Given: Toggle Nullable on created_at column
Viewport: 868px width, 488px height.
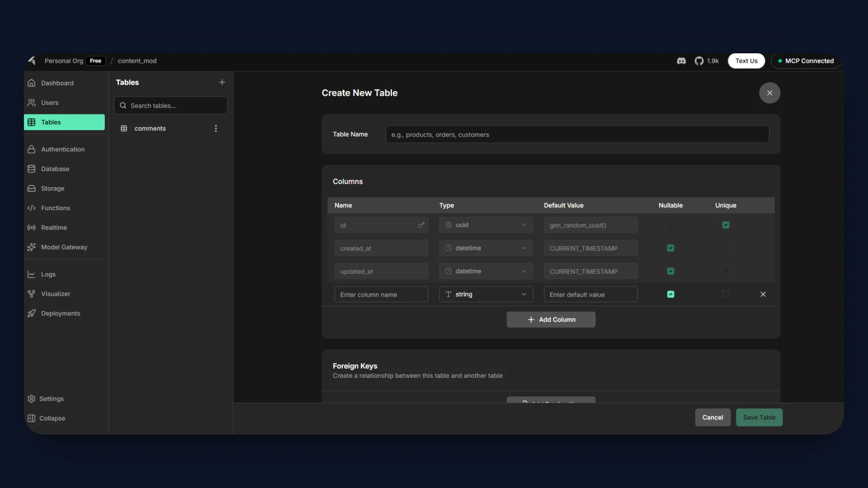Looking at the screenshot, I should [x=670, y=248].
